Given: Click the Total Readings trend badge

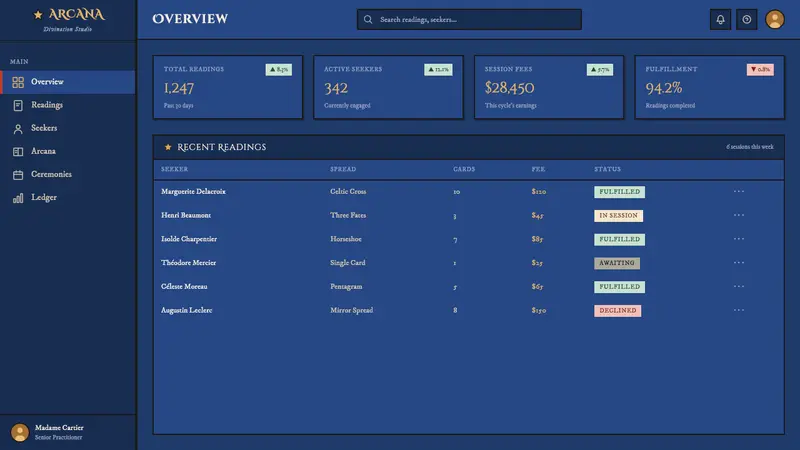Looking at the screenshot, I should (279, 69).
